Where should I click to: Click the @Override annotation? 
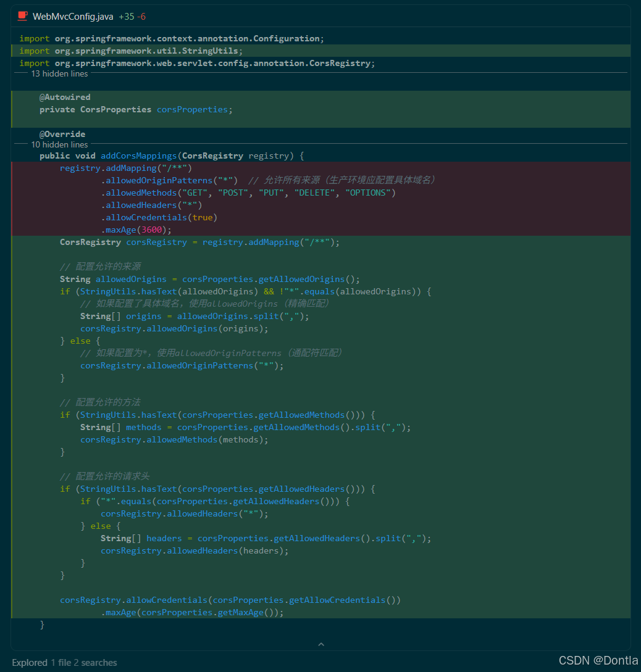tap(62, 134)
